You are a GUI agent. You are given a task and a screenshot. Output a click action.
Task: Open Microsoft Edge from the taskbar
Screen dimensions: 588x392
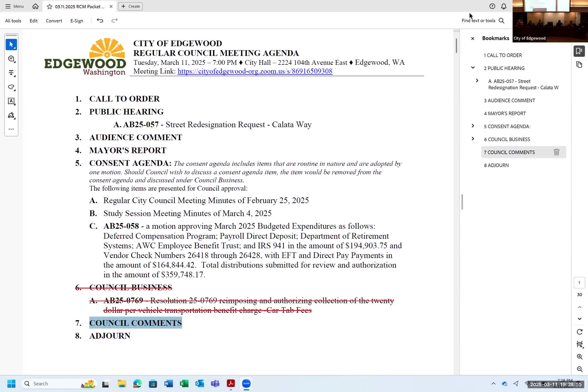tap(137, 384)
